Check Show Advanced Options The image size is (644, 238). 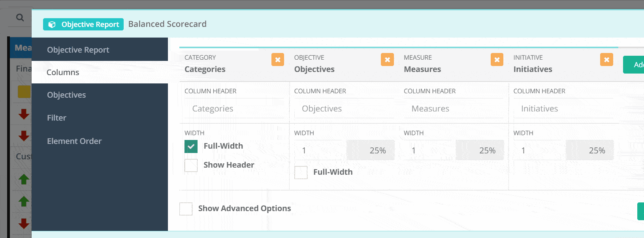(186, 209)
